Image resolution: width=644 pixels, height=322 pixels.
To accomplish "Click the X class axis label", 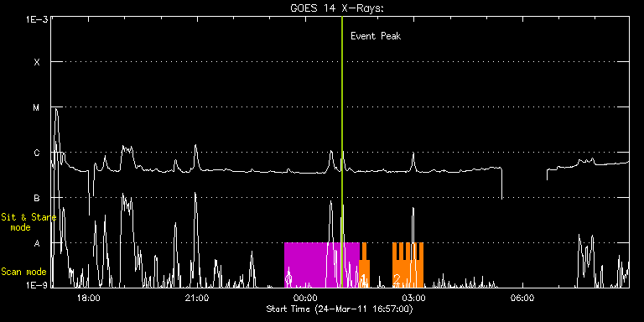I will [37, 62].
